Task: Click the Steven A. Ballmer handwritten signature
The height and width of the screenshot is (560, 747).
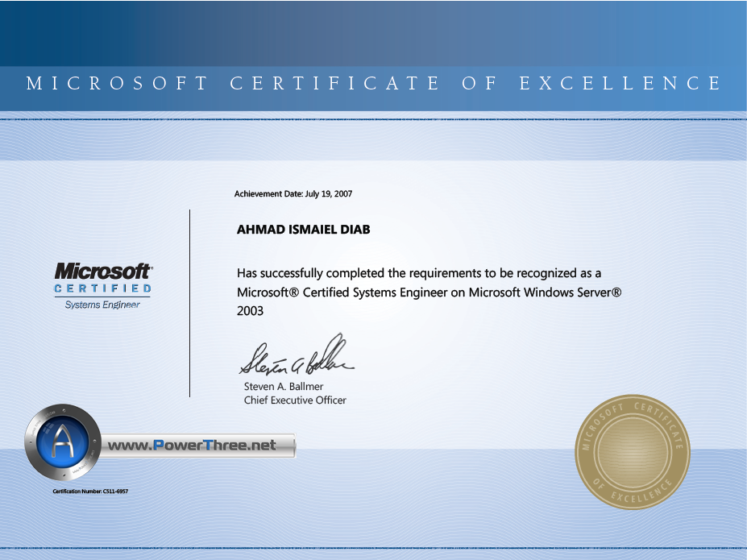Action: point(297,355)
